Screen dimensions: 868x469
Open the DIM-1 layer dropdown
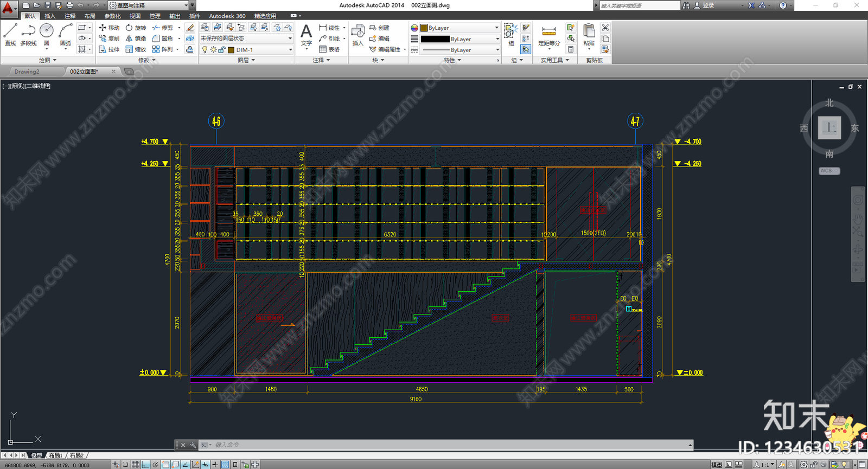click(x=246, y=50)
